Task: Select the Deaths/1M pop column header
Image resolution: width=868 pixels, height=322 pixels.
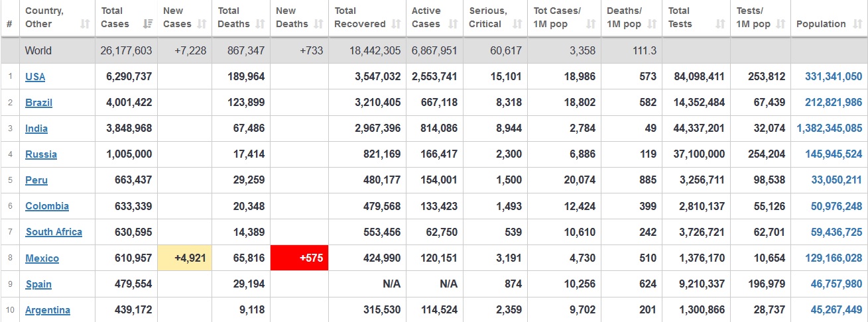Action: 623,18
